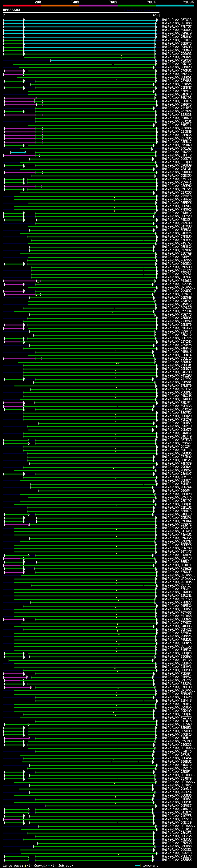
Task: Click the UniRef100_A8MK67 label
Action: 177,470
